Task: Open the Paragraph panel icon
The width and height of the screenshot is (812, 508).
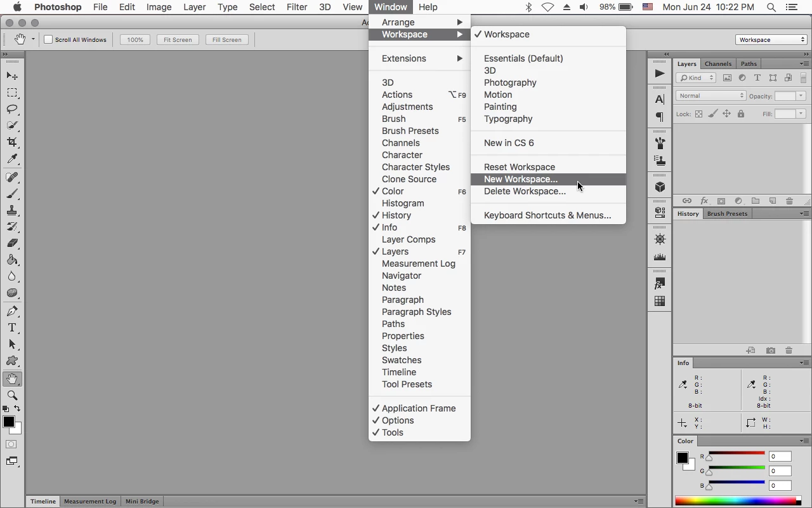Action: pyautogui.click(x=660, y=117)
